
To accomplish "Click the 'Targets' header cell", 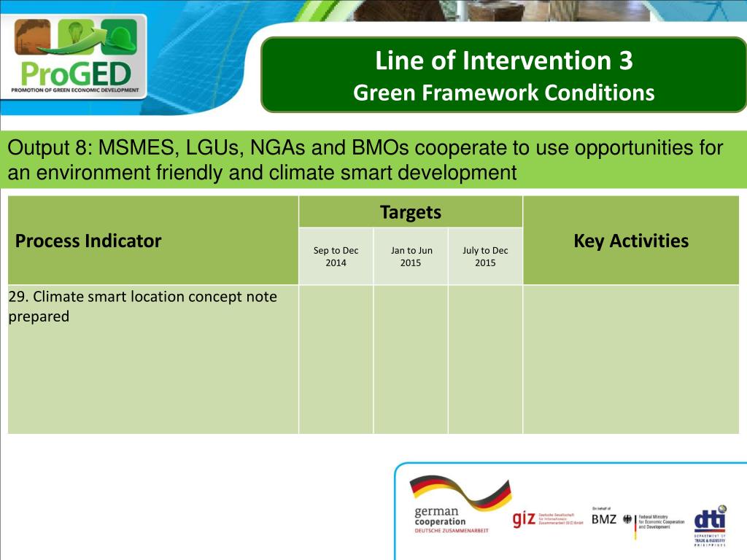I will click(x=411, y=212).
